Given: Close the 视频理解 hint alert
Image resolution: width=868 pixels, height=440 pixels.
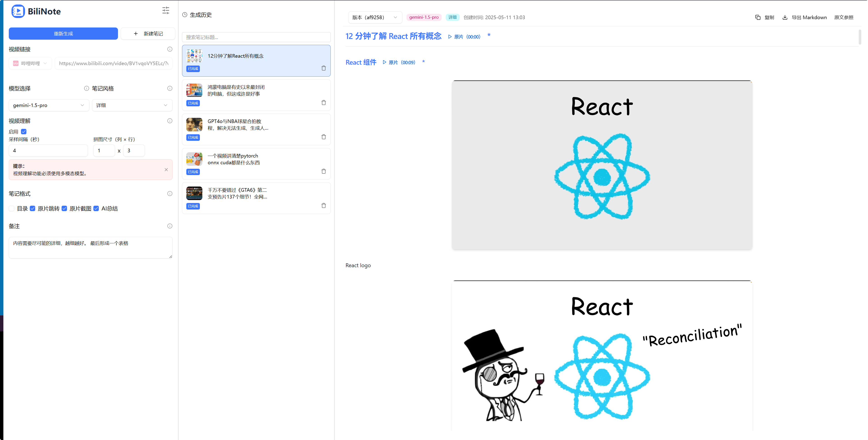Looking at the screenshot, I should 166,170.
